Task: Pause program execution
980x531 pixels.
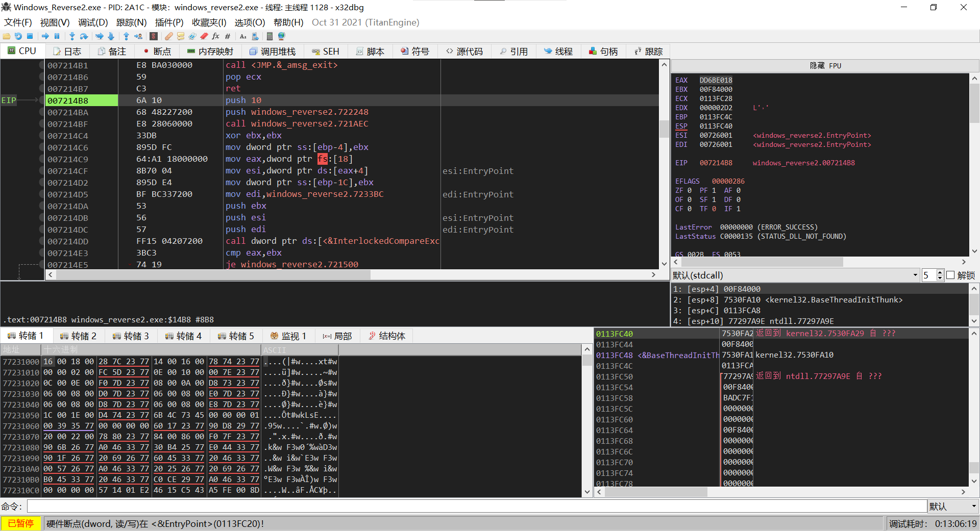Action: [57, 36]
